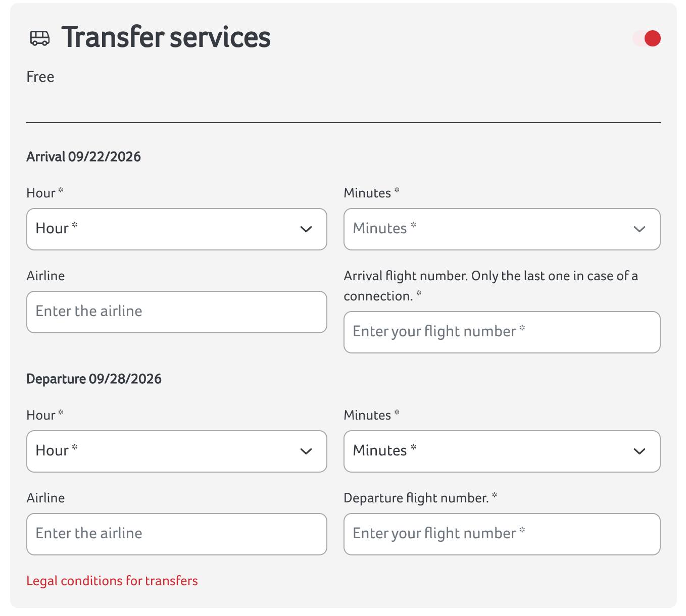Click the Departure 09/28/2026 heading

pyautogui.click(x=94, y=379)
